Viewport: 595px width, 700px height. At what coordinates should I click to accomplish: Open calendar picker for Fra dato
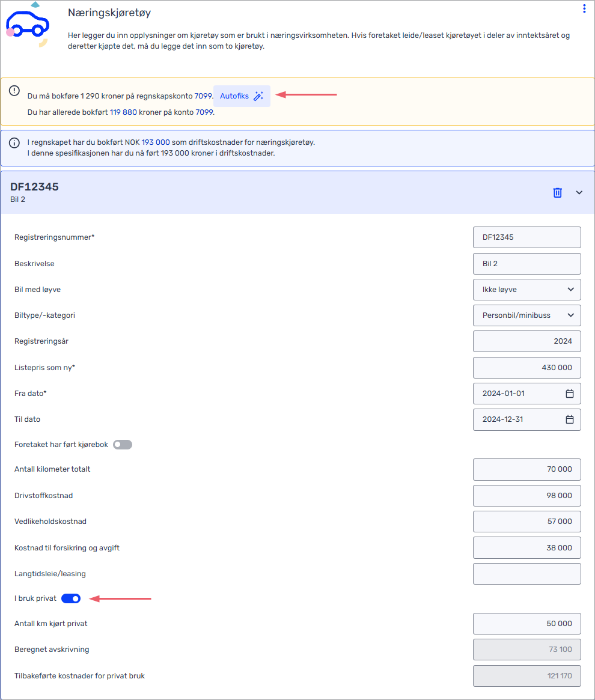click(x=570, y=394)
